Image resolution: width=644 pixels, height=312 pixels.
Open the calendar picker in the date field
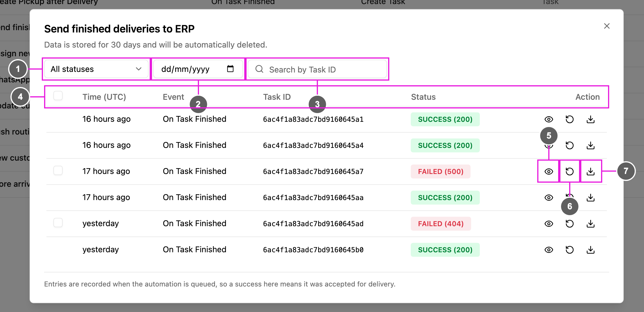pos(230,69)
